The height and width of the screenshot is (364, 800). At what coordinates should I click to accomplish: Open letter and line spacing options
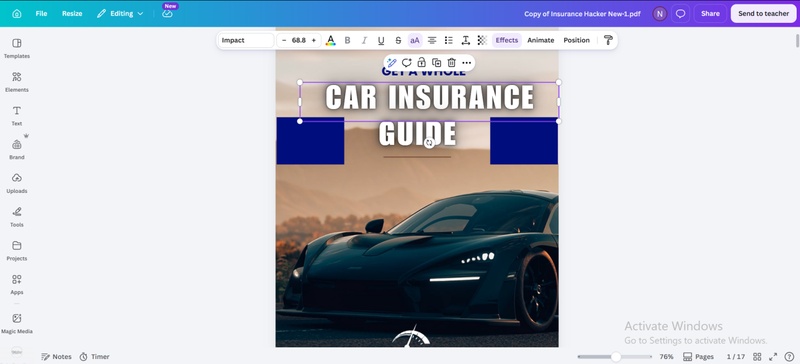tap(466, 40)
